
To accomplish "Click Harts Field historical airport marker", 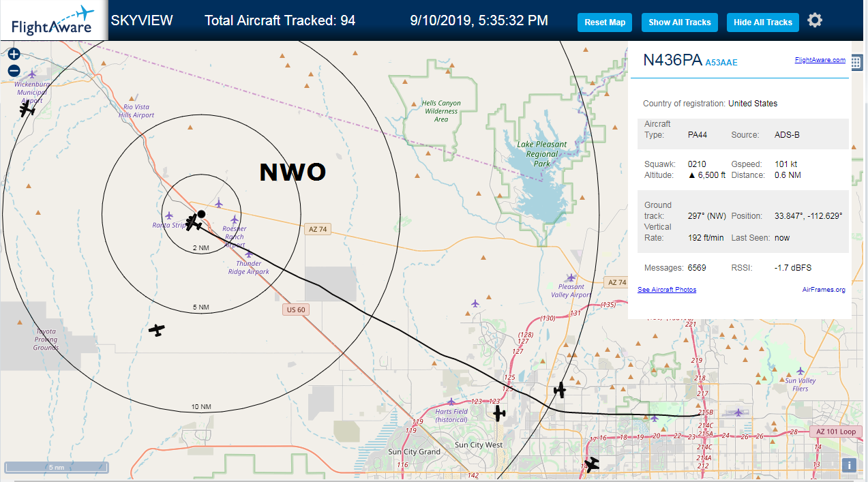I will click(451, 402).
